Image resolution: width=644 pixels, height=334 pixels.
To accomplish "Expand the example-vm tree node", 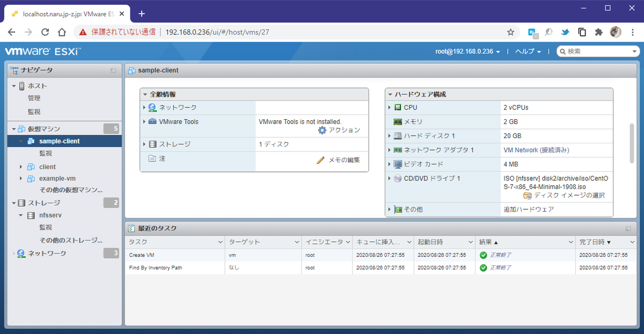I will tap(21, 178).
